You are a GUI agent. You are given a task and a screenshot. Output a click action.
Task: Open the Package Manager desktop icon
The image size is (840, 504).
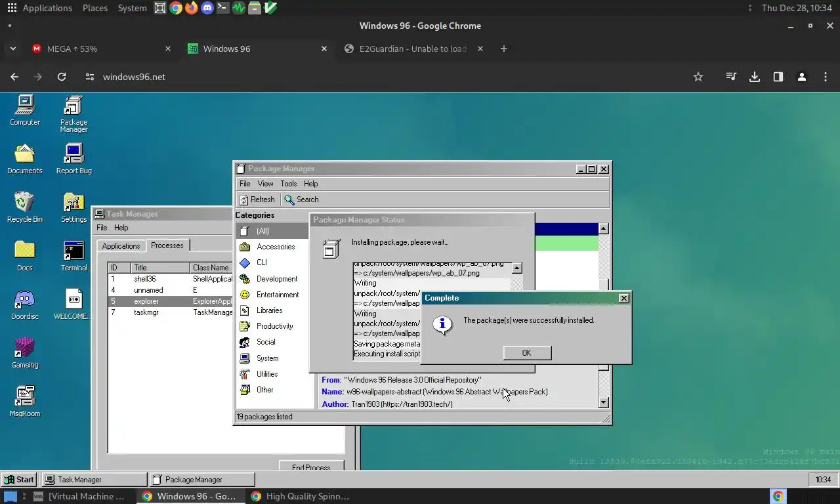[73, 114]
